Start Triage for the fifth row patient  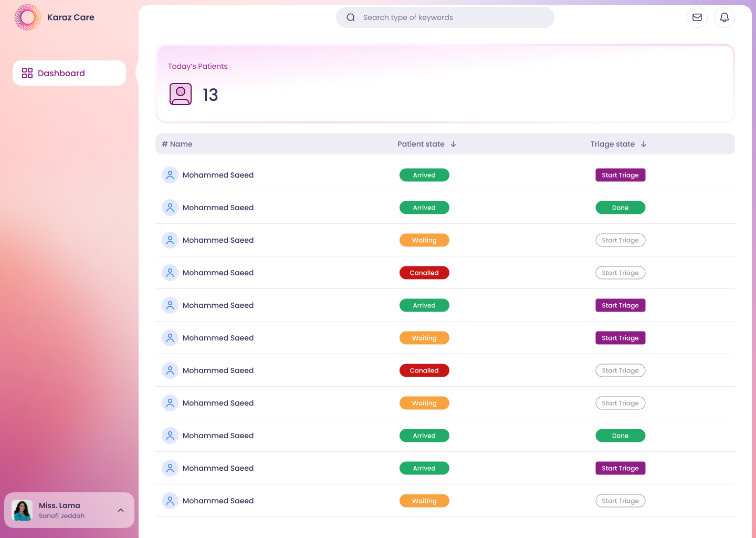620,305
